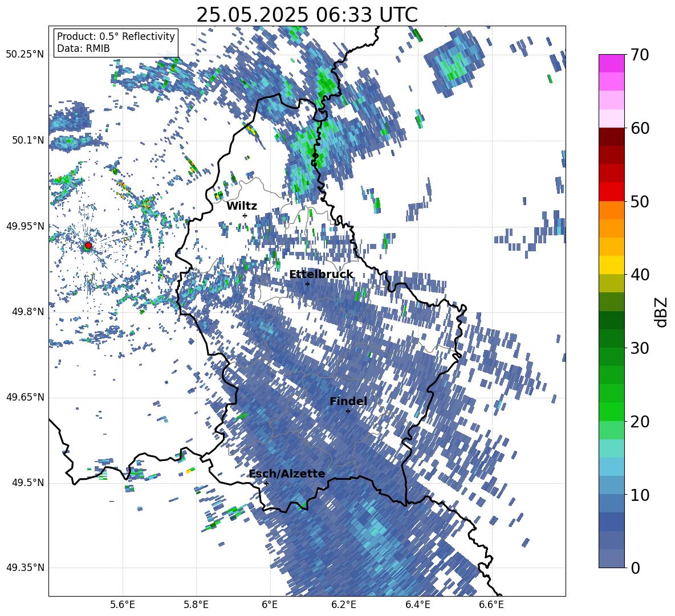Click the 6°E longitude label

270,605
